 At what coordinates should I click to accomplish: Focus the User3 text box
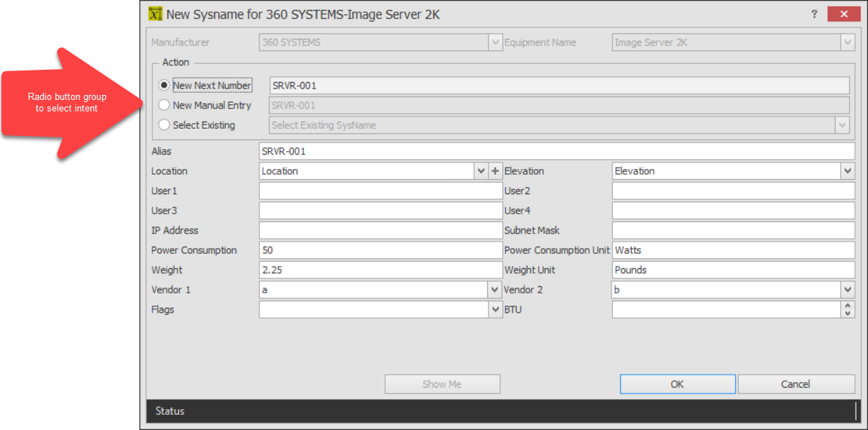pyautogui.click(x=381, y=211)
